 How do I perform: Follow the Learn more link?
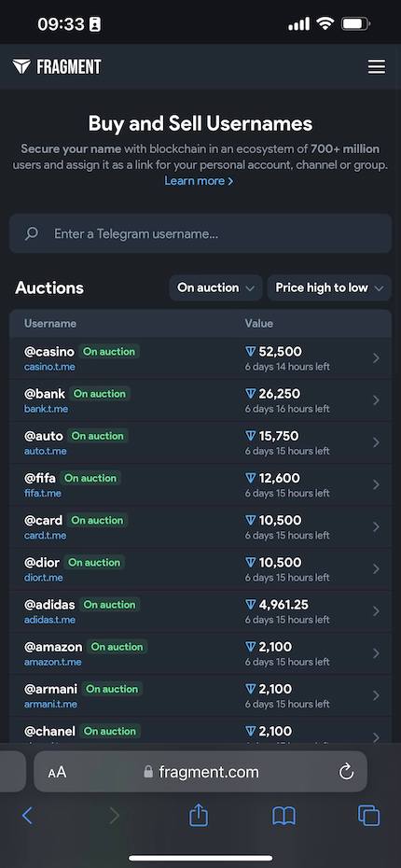pyautogui.click(x=199, y=181)
